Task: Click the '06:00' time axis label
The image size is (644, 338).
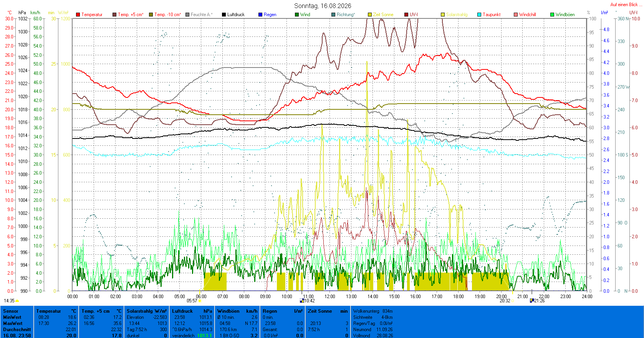Action: click(201, 296)
